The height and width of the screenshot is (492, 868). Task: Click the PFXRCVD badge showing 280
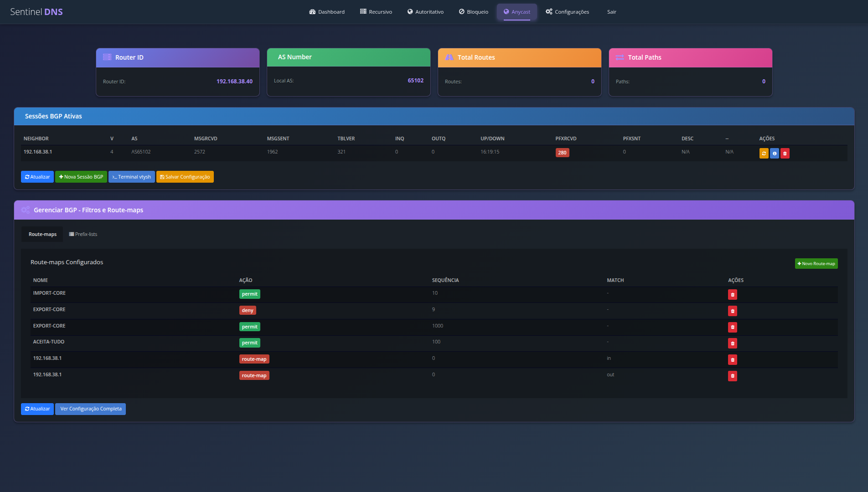[562, 153]
